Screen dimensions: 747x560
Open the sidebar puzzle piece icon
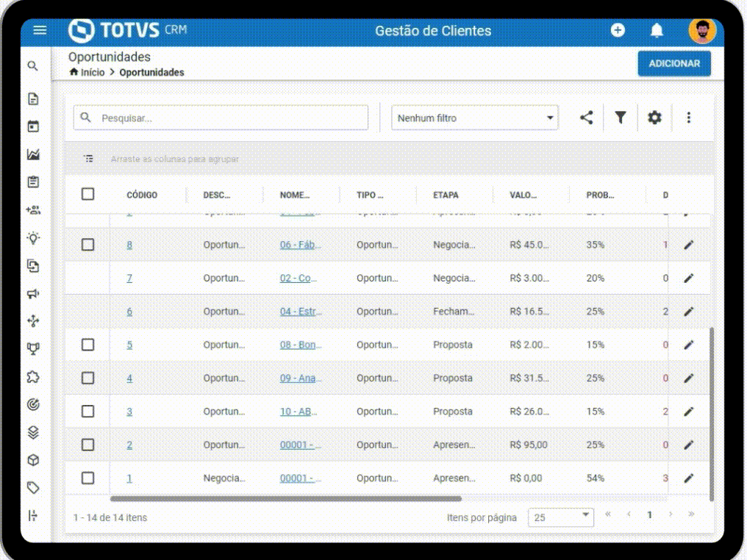(x=33, y=377)
